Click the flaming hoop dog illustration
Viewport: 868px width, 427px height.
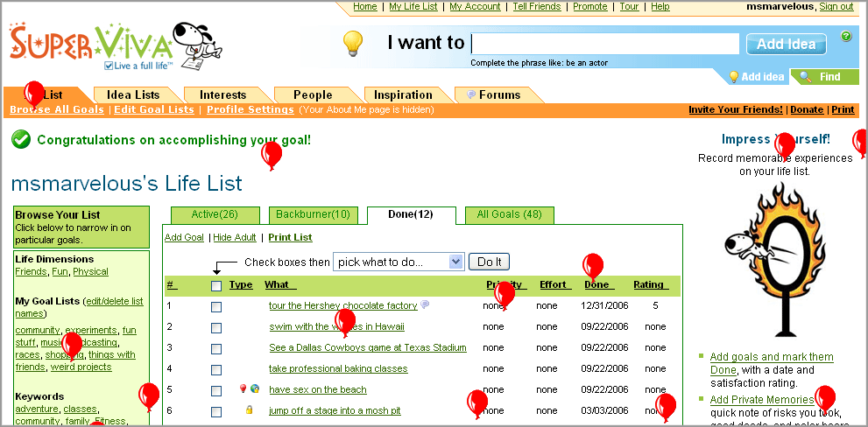[x=775, y=260]
